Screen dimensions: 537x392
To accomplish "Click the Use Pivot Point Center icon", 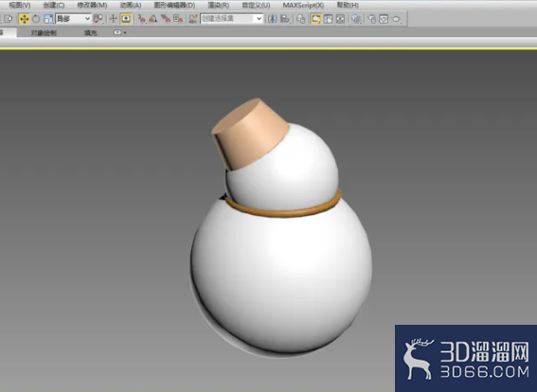I will pyautogui.click(x=98, y=19).
